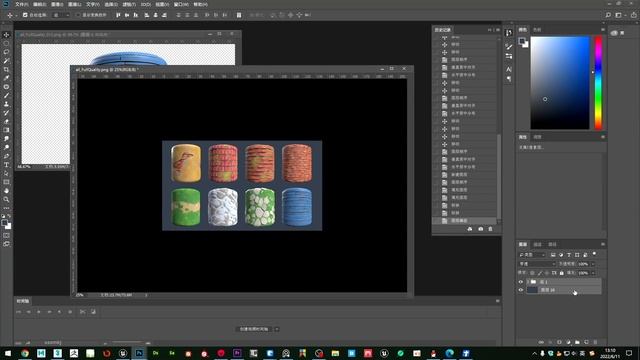Viewport: 640px width, 360px height.
Task: Click the bottom layer's thumbnail in Layers panel
Action: click(532, 290)
